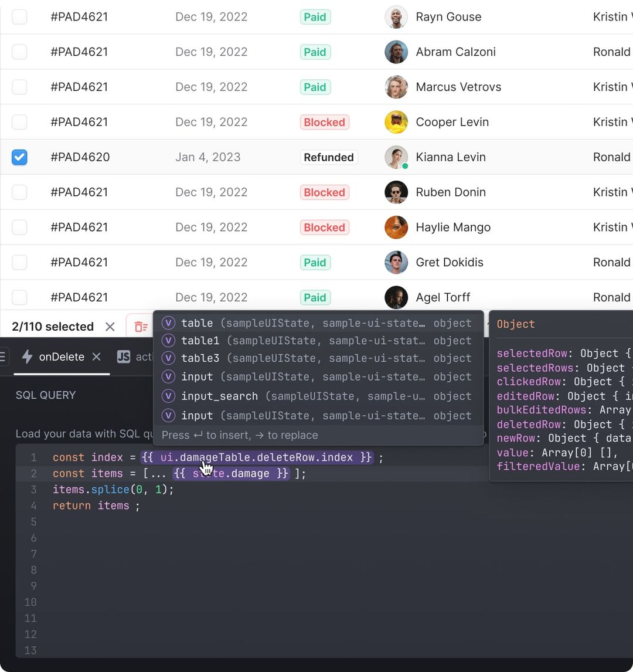Image resolution: width=633 pixels, height=672 pixels.
Task: Check the checkbox on the Rayn Gouse row
Action: (19, 16)
